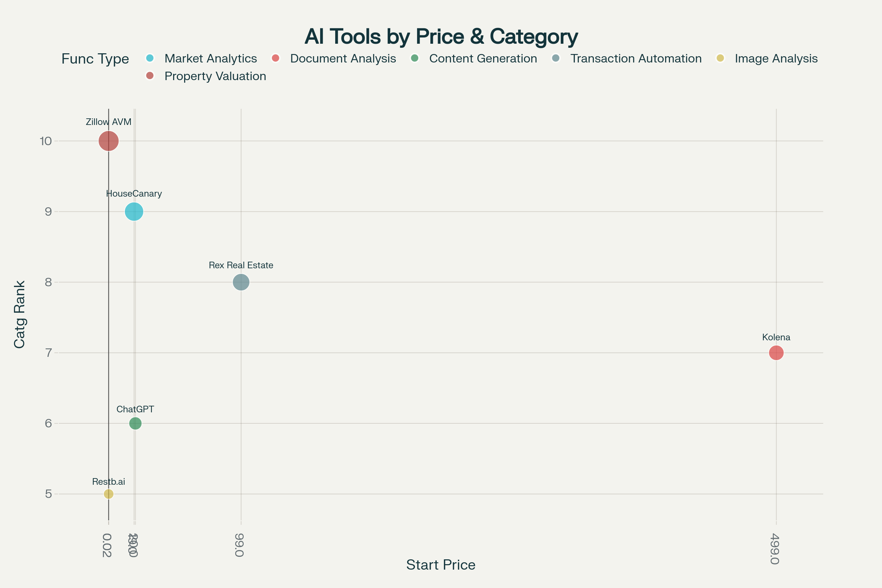Click the 499.0 x-axis tick label

point(775,549)
